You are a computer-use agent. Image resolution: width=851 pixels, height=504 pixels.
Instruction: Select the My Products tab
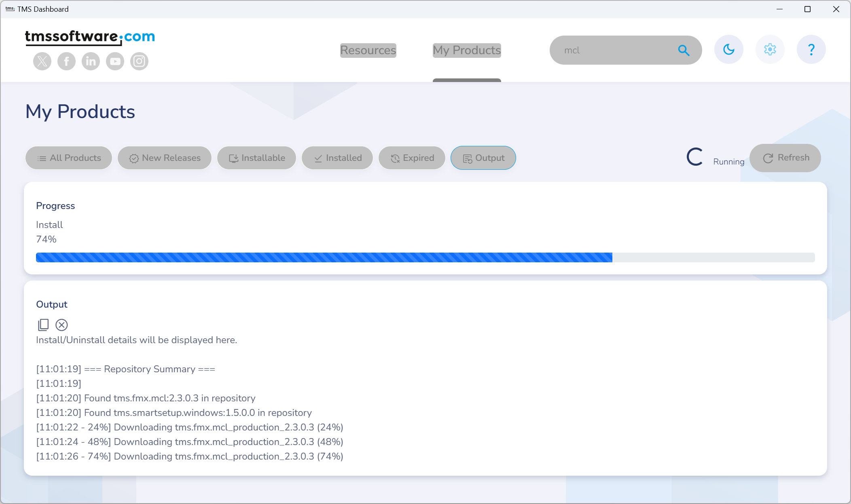[467, 51]
